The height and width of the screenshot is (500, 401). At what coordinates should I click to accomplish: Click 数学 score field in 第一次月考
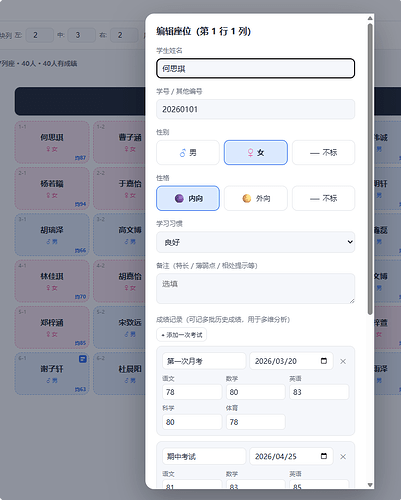(x=256, y=392)
